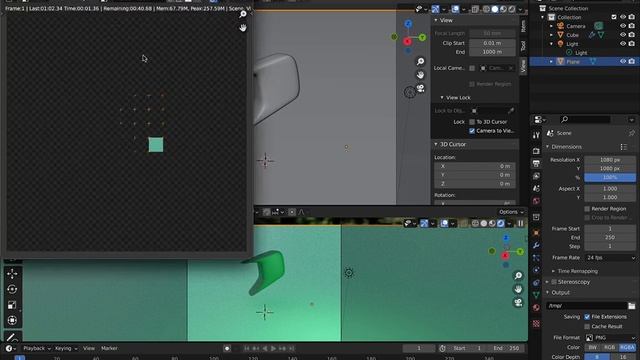Collapse the Output panel
This screenshot has height=360, width=640.
click(548, 293)
